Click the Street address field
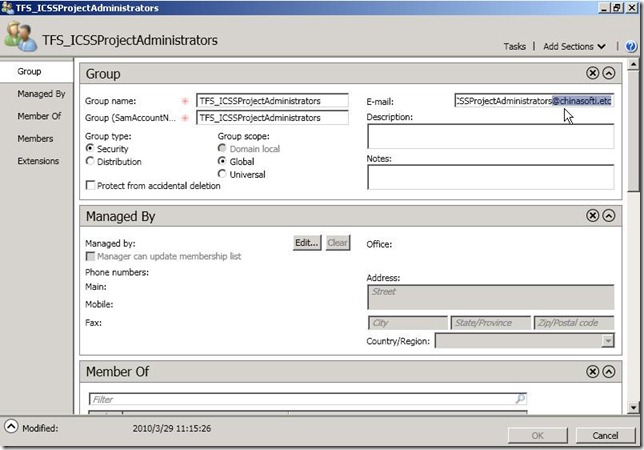 [x=491, y=297]
